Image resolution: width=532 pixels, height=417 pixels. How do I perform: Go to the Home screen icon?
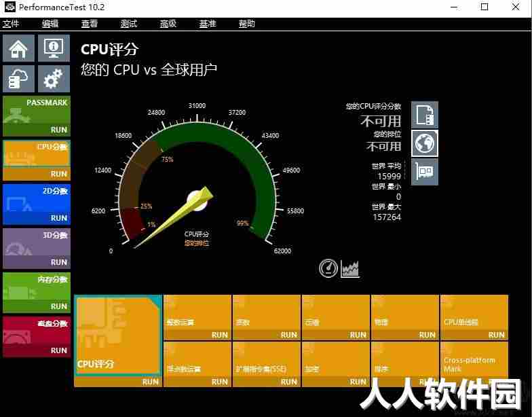tap(19, 48)
